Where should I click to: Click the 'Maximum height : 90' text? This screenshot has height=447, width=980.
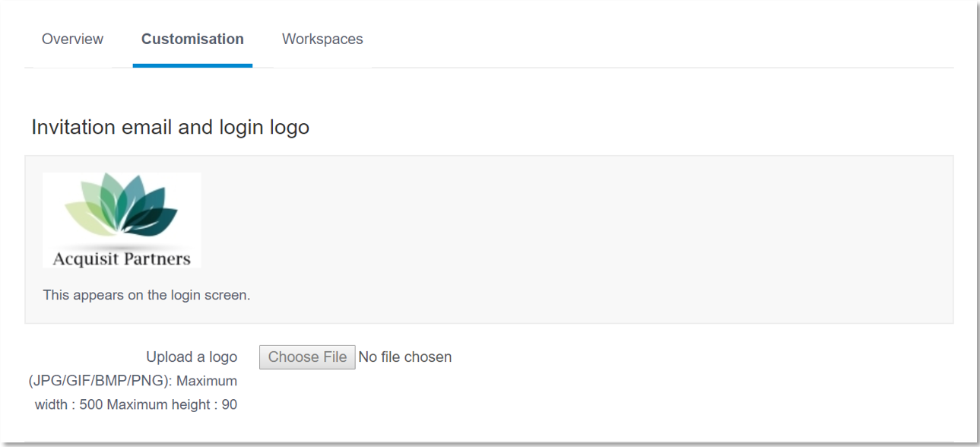pos(172,405)
